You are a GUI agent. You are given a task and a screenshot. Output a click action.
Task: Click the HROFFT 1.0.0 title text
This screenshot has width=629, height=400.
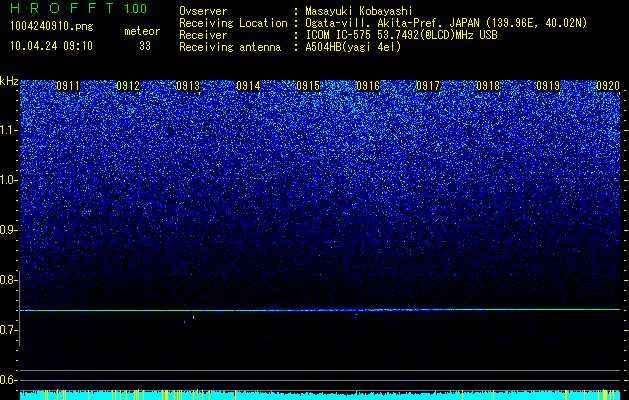click(x=79, y=8)
